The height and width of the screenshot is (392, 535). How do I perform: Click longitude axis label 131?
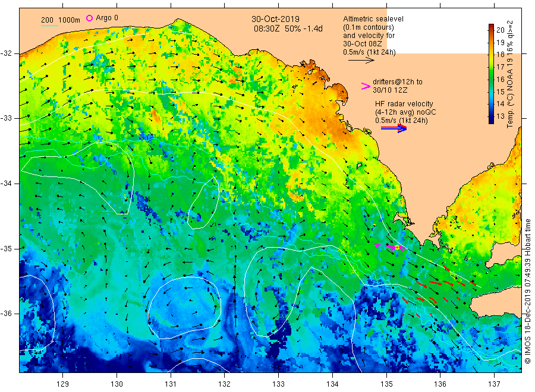(171, 384)
